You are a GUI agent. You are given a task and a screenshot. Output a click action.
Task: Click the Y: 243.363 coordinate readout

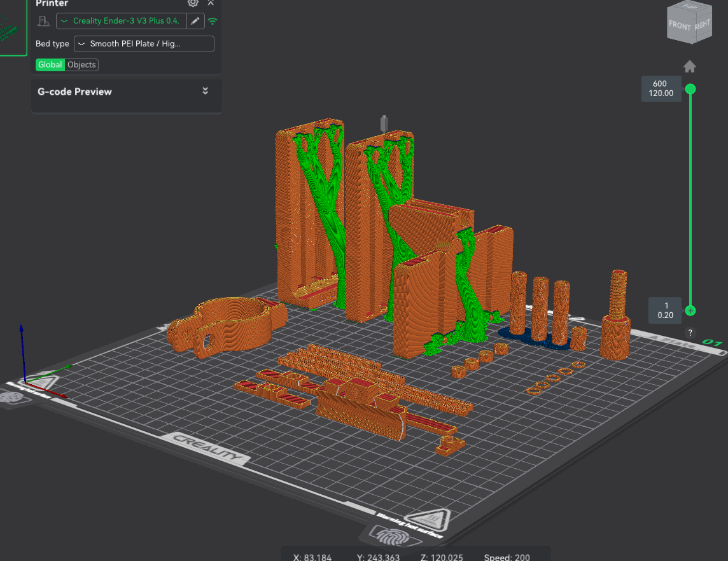[378, 557]
